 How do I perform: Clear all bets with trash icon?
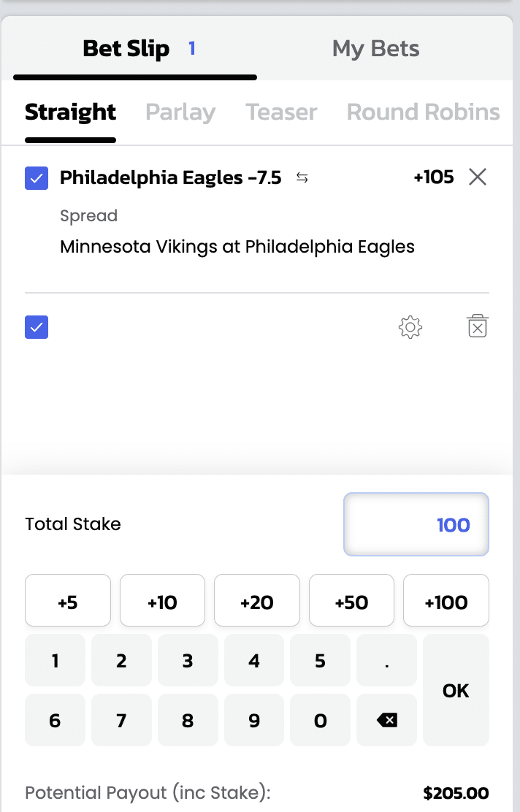tap(478, 326)
